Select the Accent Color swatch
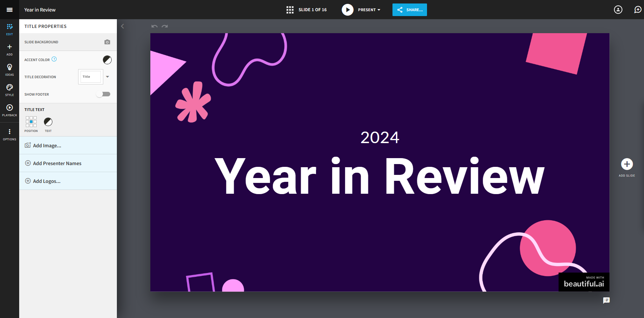This screenshot has height=318, width=644. tap(107, 59)
